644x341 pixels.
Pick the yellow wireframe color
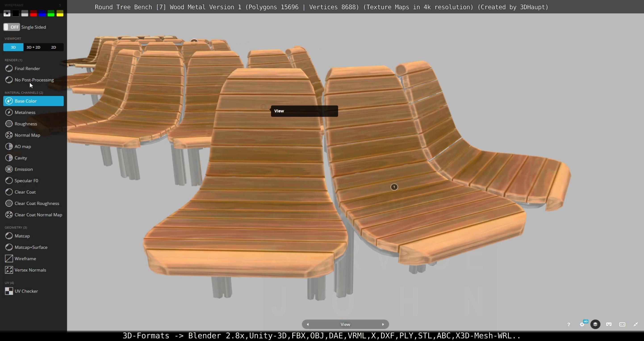(60, 13)
